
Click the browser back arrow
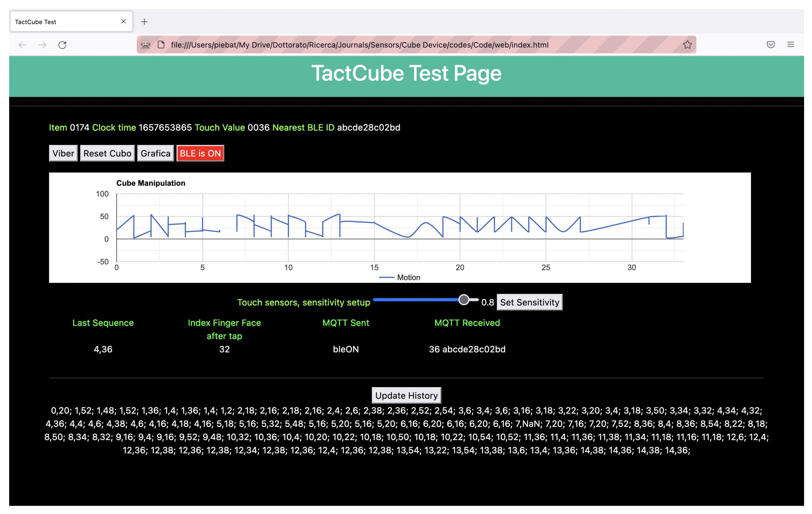[x=23, y=45]
